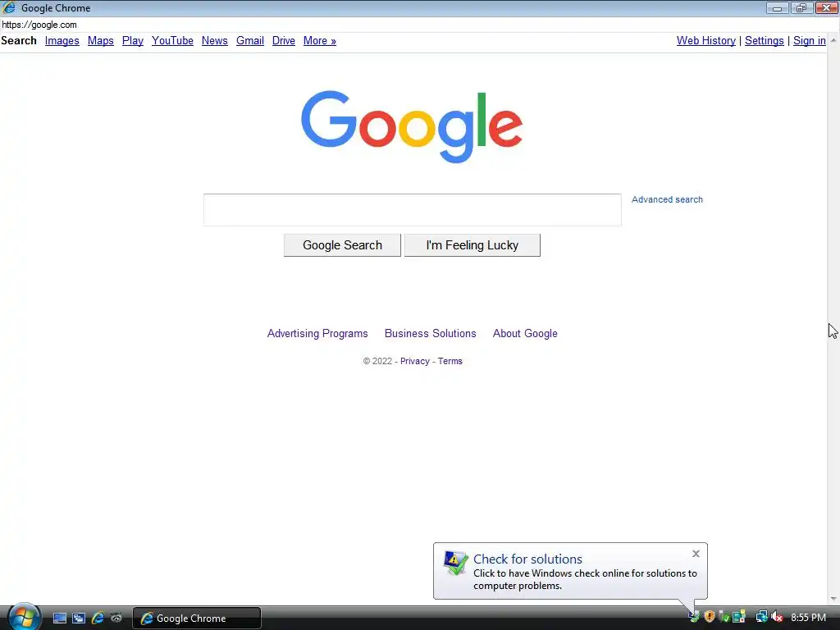
Task: Open the Windows Start orb
Action: [24, 617]
